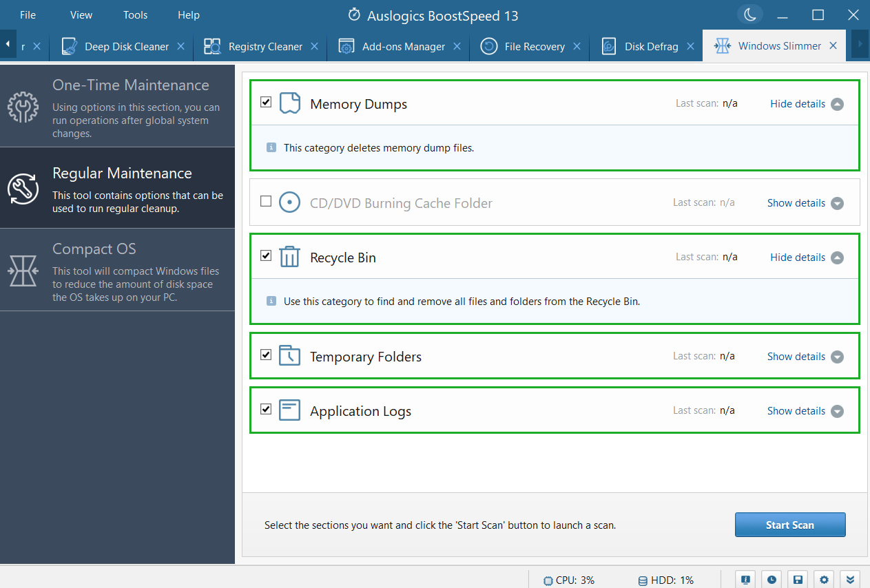
Task: Close the Deep Disk Cleaner tab
Action: pyautogui.click(x=180, y=46)
